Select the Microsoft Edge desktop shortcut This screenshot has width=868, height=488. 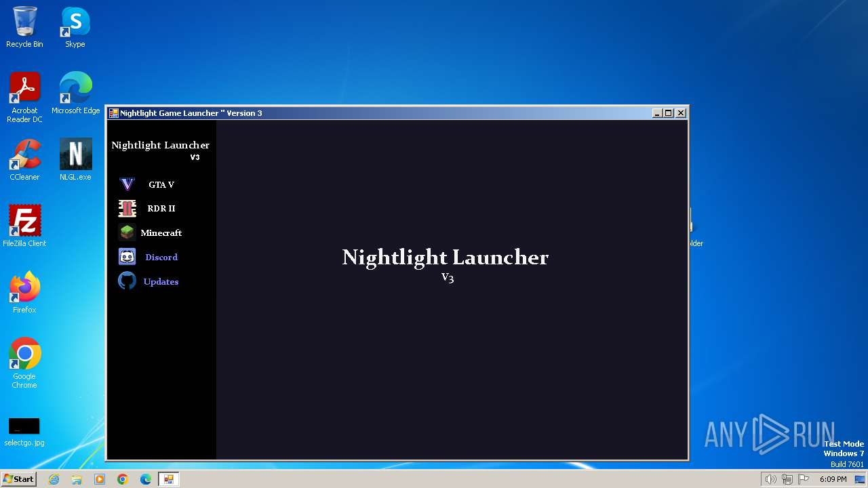pos(75,94)
